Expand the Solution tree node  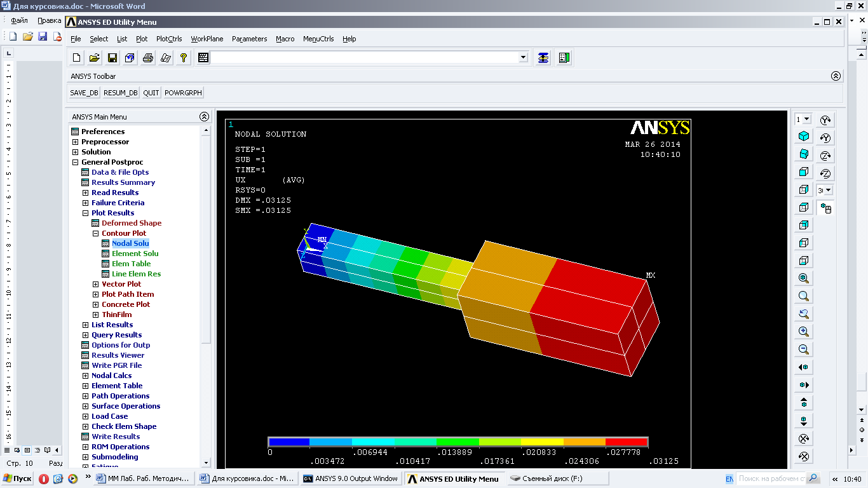pyautogui.click(x=75, y=152)
